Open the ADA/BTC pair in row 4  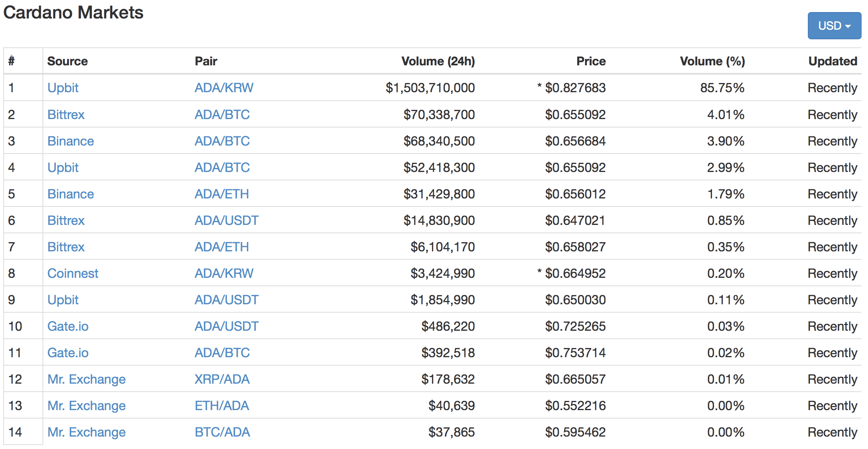point(222,168)
